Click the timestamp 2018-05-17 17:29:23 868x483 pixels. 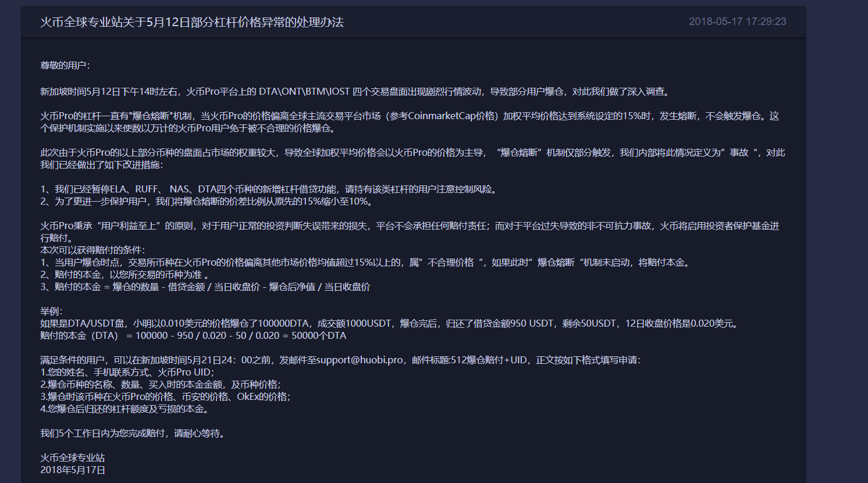[737, 22]
